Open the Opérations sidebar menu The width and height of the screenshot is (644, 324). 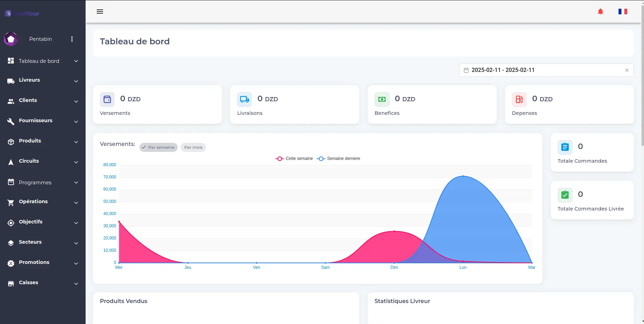(33, 202)
